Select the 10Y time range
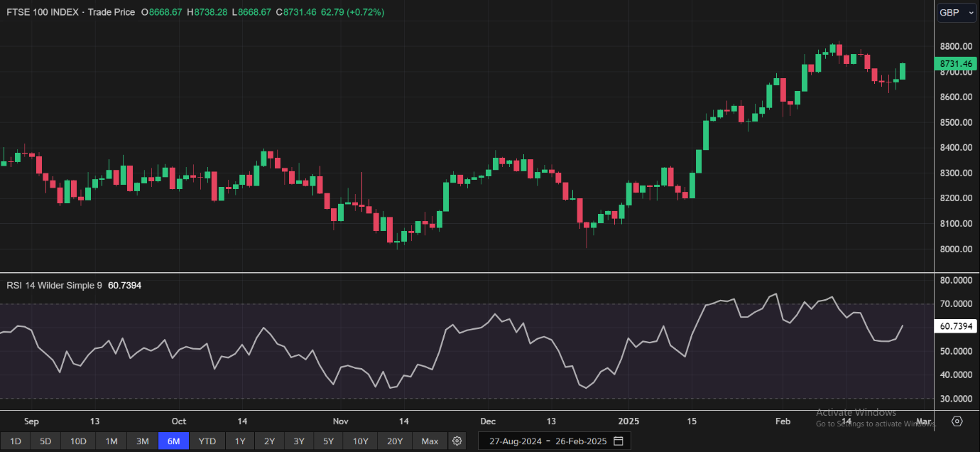 tap(360, 441)
